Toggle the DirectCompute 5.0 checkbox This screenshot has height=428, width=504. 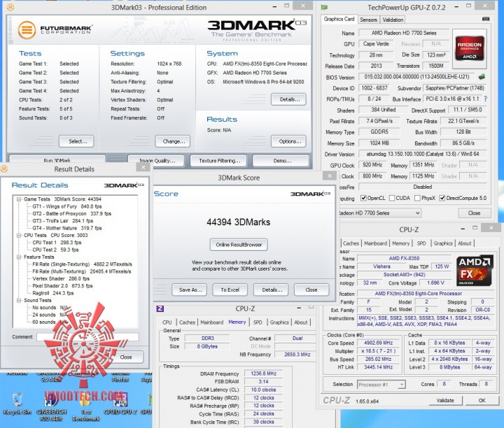442,198
